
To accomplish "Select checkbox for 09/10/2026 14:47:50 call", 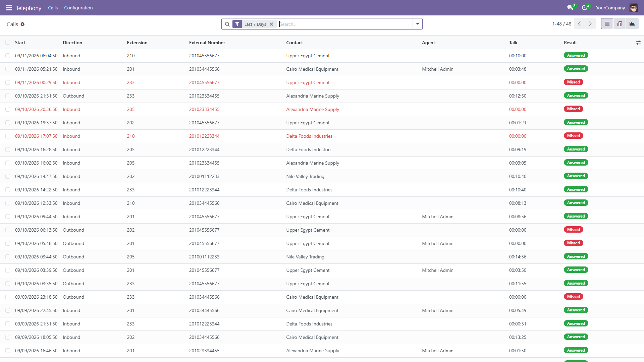I will pyautogui.click(x=8, y=176).
